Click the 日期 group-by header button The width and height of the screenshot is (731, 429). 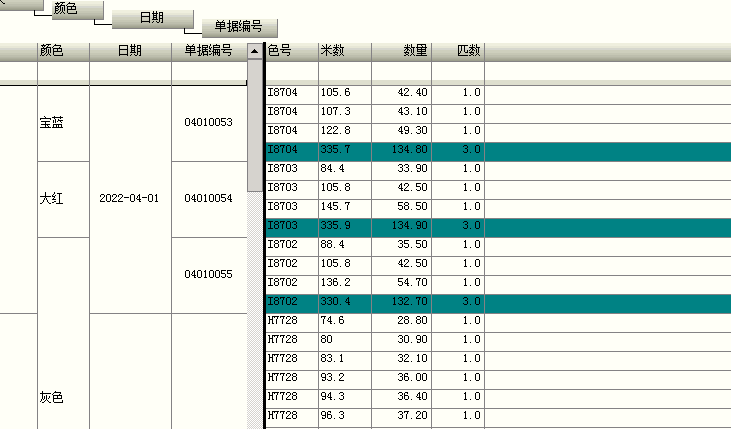(152, 18)
